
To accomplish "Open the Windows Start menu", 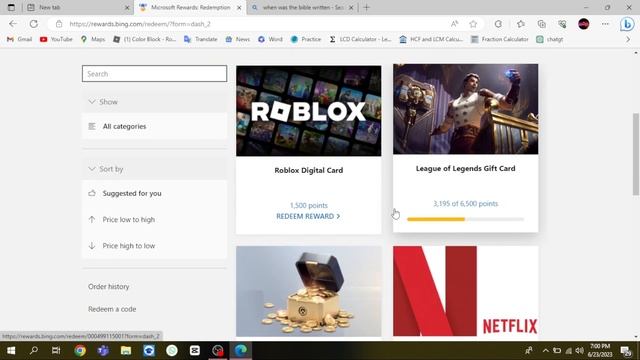I will tap(11, 351).
